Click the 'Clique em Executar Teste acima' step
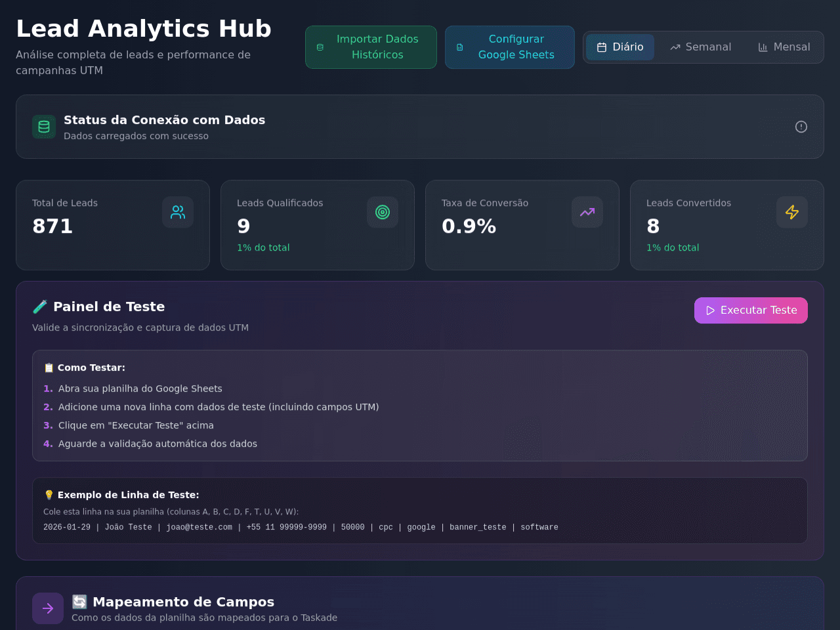 [x=136, y=425]
